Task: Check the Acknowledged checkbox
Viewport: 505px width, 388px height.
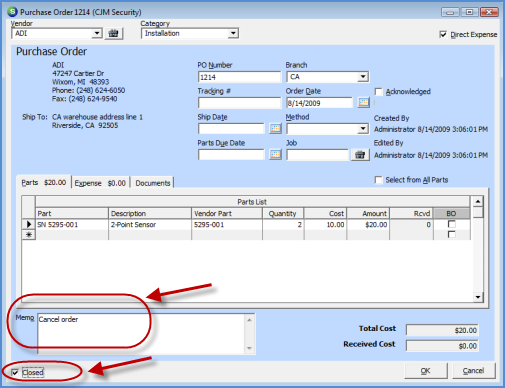Action: coord(378,92)
